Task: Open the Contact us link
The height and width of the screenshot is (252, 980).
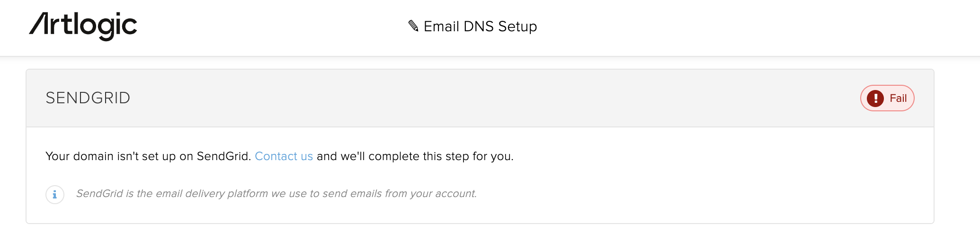Action: 284,156
